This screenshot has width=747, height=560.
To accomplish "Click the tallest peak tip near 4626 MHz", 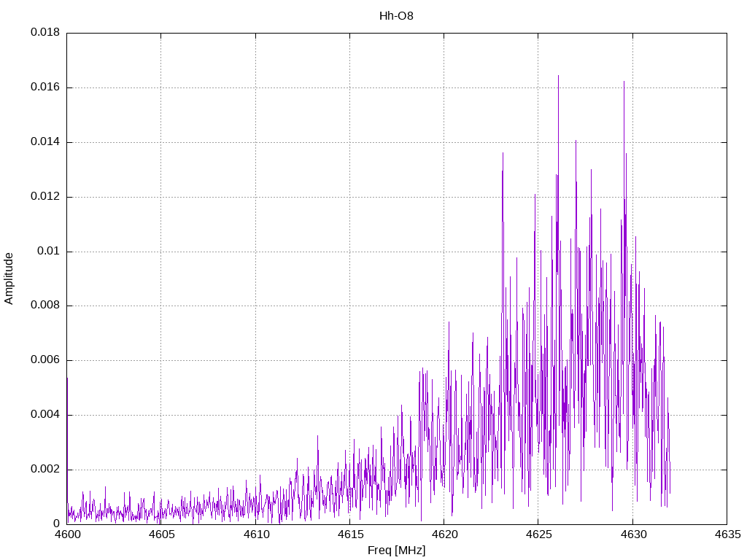I will click(558, 76).
